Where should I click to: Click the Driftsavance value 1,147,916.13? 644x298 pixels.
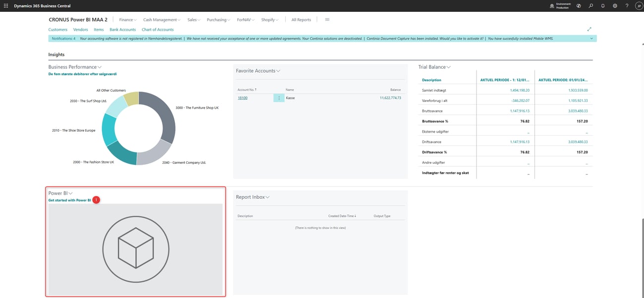(520, 142)
